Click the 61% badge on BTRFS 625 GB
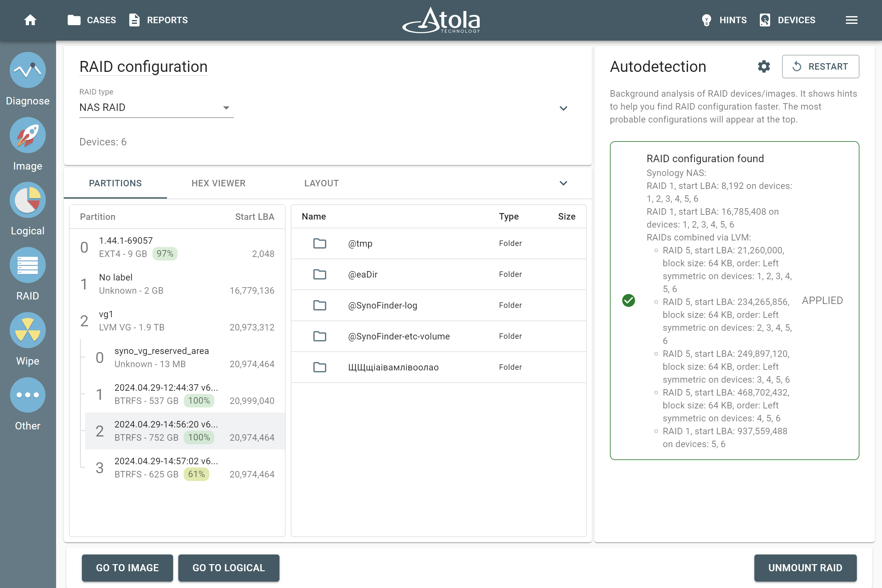 [x=196, y=474]
